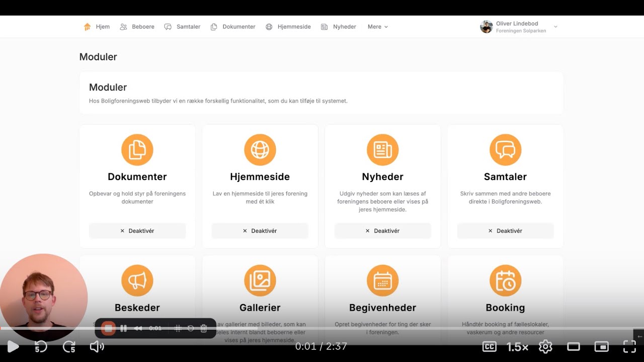Click the Beskeder module title
644x362 pixels.
tap(137, 308)
